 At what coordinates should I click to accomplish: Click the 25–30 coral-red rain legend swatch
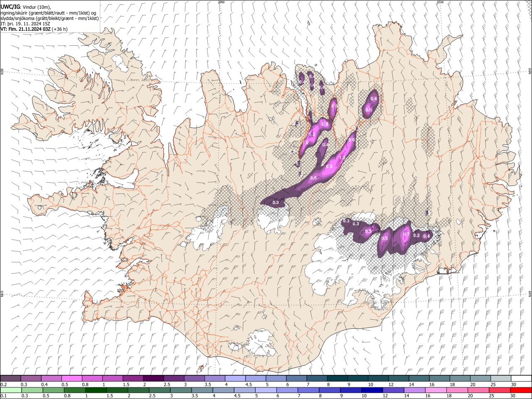click(x=500, y=390)
